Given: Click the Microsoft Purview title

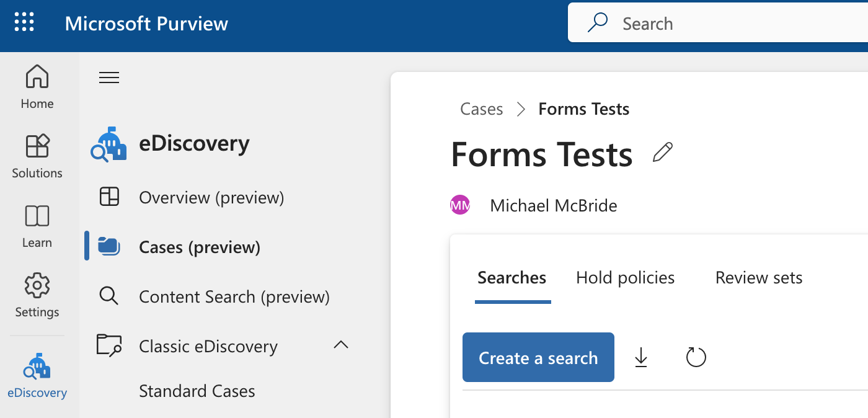Looking at the screenshot, I should 146,24.
